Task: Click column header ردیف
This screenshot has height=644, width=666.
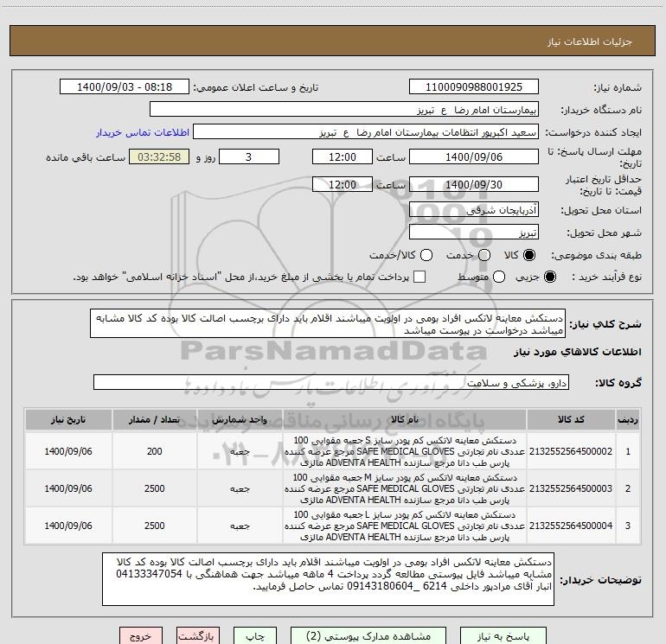Action: point(628,419)
